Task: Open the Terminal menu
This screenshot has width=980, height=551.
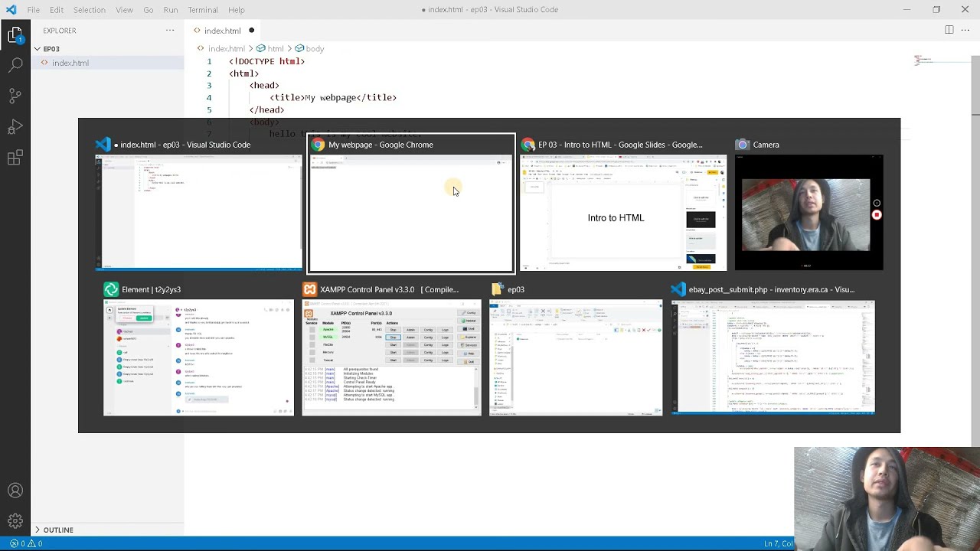Action: [203, 10]
